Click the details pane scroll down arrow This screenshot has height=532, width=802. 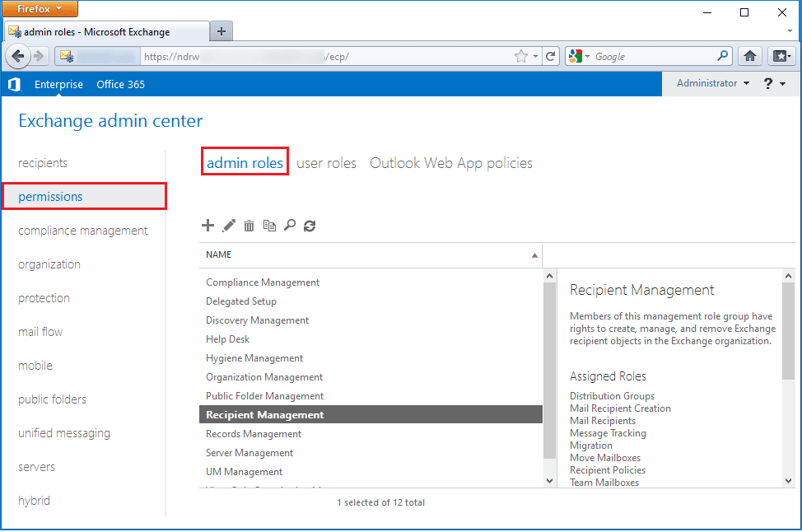(788, 481)
